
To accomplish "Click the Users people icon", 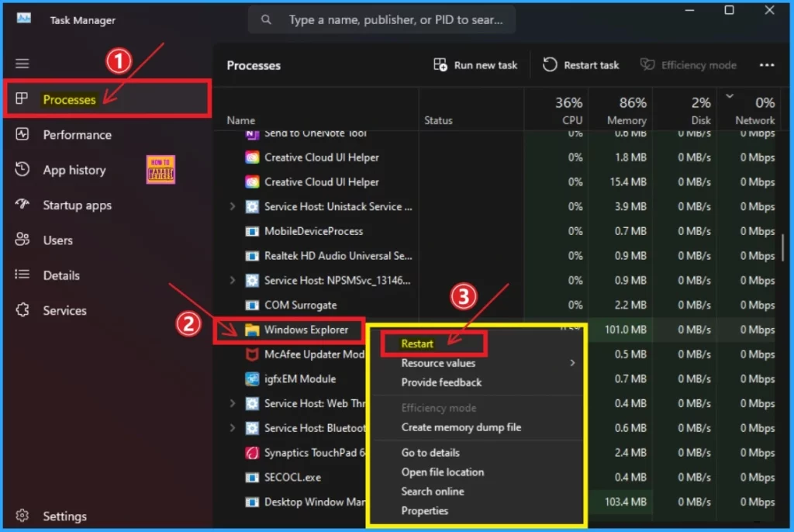I will [x=22, y=239].
